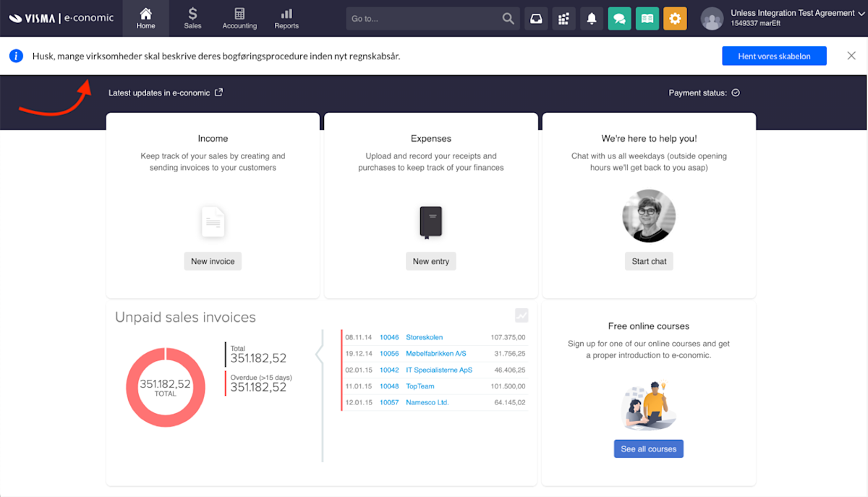
Task: Open customer TopTeam
Action: [x=420, y=386]
